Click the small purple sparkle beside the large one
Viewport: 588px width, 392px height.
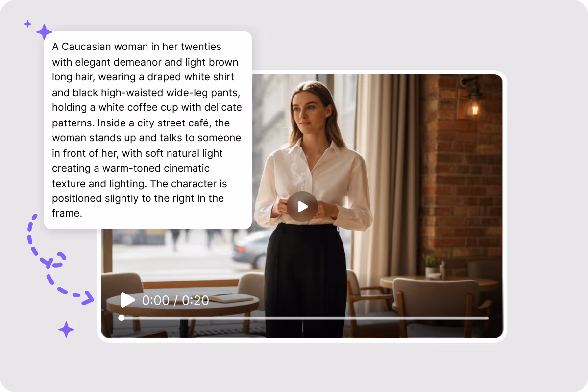tap(28, 24)
